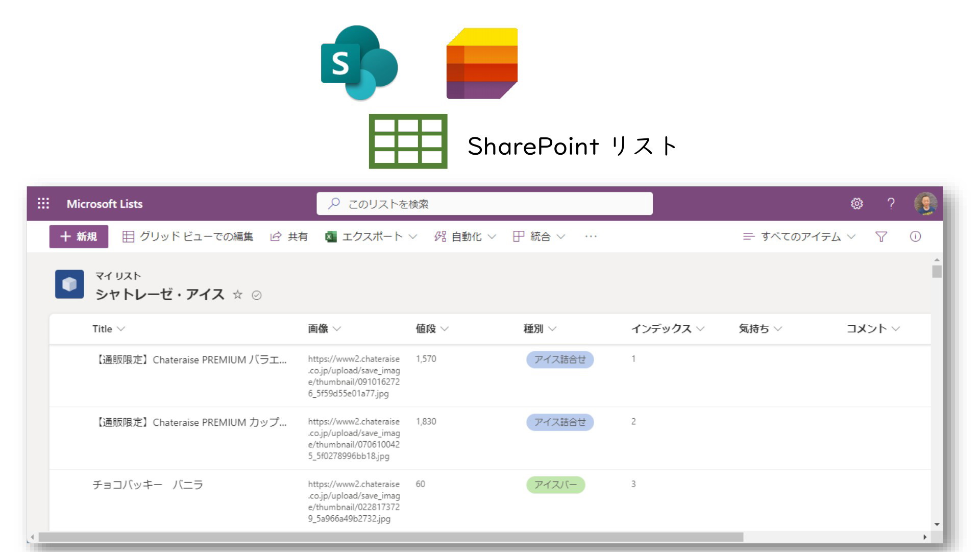Expand the 統合 dropdown arrow
The image size is (980, 552).
(x=560, y=236)
